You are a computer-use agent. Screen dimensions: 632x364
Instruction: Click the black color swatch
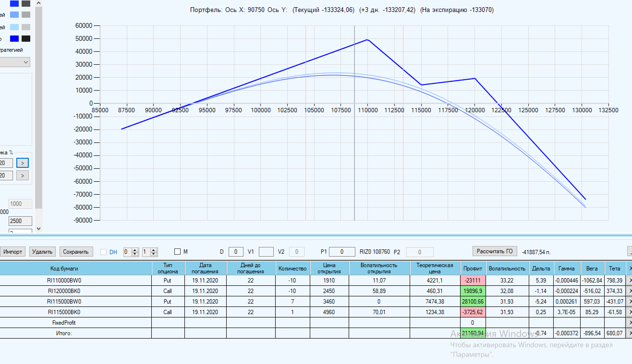26,39
